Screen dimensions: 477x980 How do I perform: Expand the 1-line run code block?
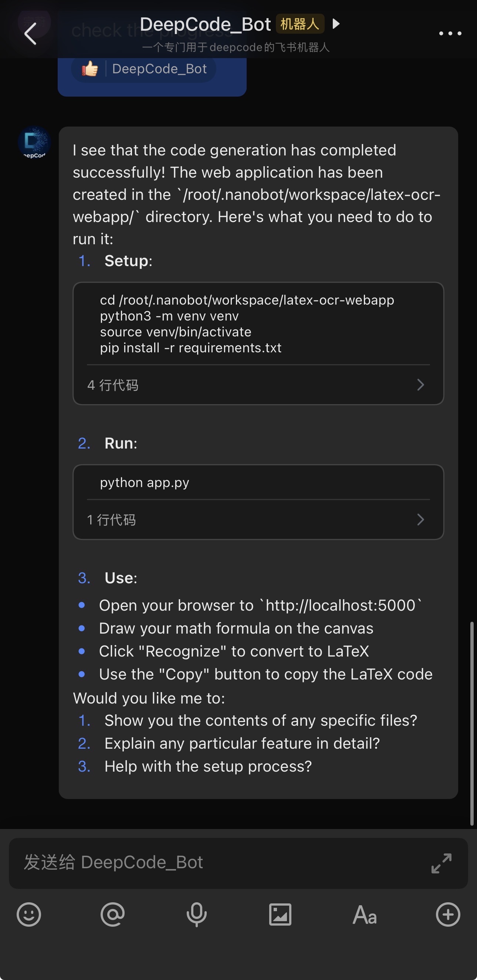click(x=420, y=520)
